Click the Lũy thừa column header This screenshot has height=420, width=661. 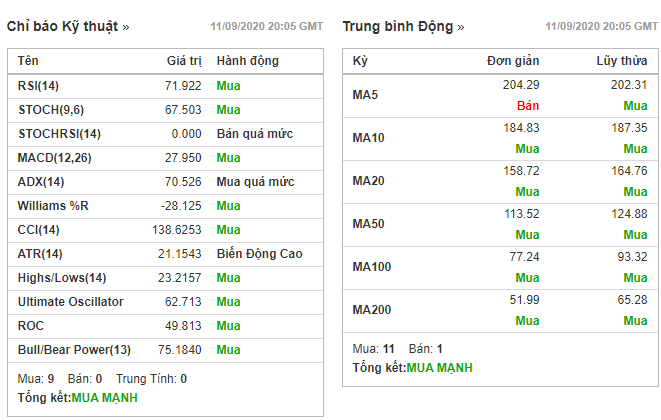pos(621,62)
